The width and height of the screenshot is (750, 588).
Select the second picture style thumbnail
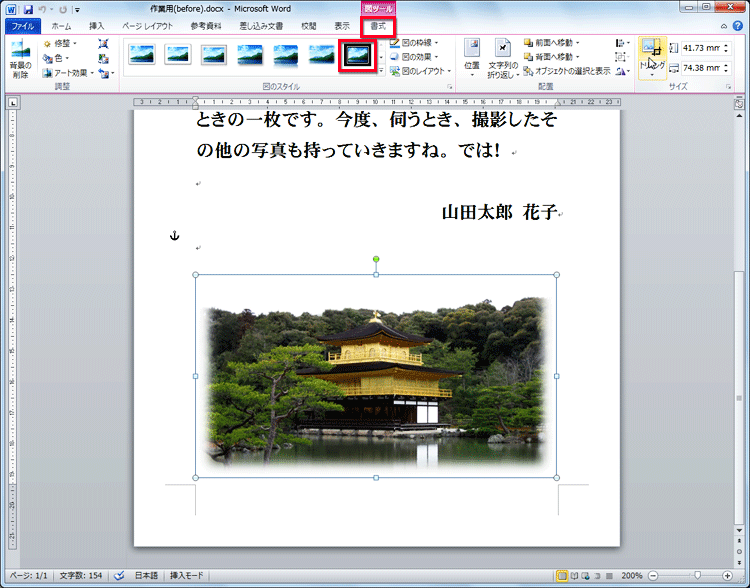click(178, 55)
